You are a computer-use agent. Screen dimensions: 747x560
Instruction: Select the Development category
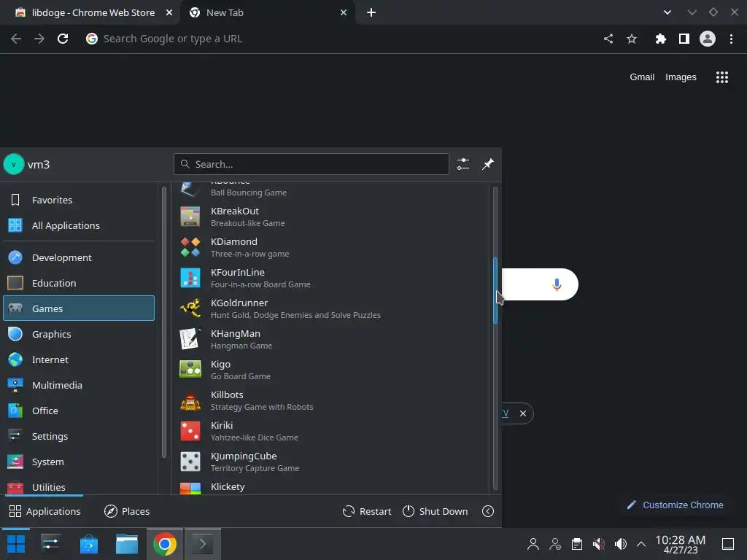79,257
